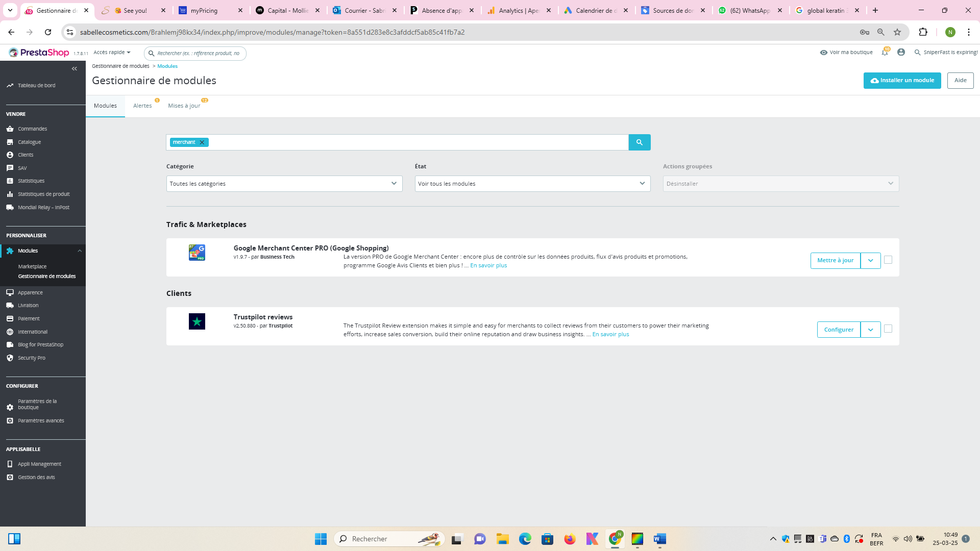Click the Google Merchant Center module icon
This screenshot has height=551, width=980.
[197, 253]
